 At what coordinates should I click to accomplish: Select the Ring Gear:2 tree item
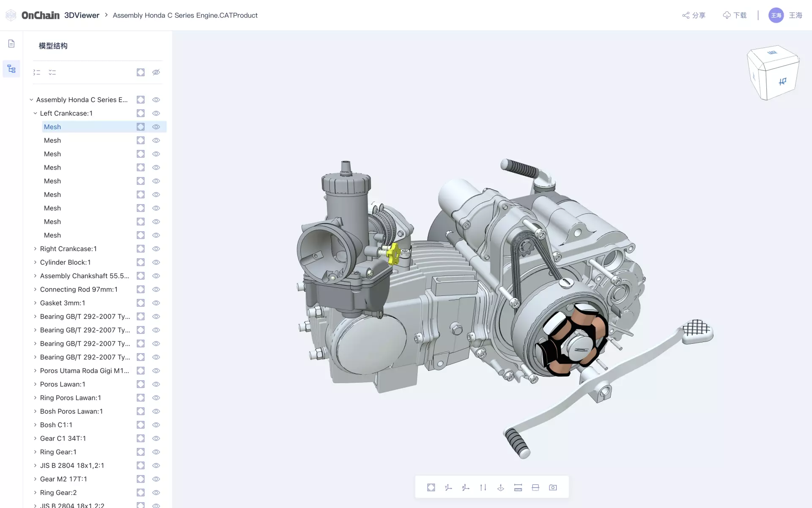(58, 492)
